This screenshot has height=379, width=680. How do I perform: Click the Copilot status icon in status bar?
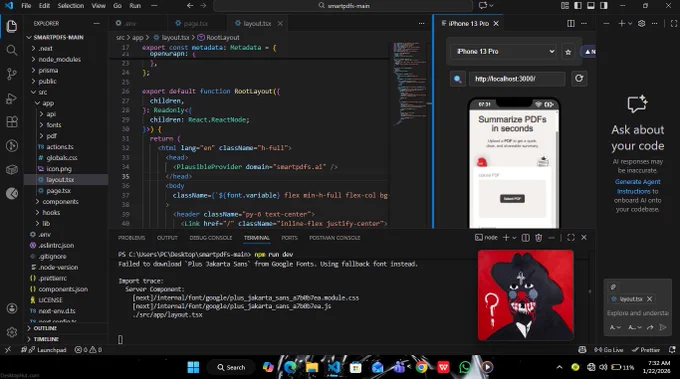click(x=582, y=350)
